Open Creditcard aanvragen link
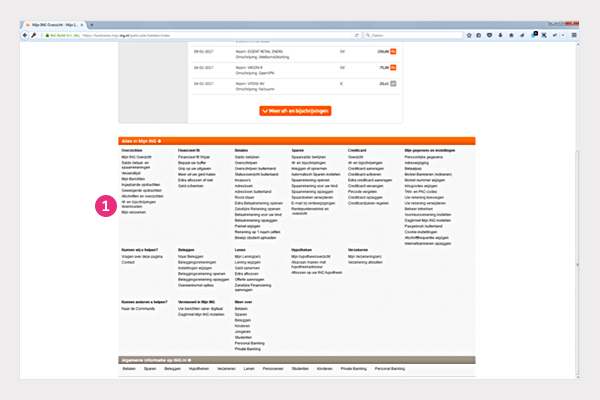This screenshot has width=600, height=400. [x=366, y=168]
